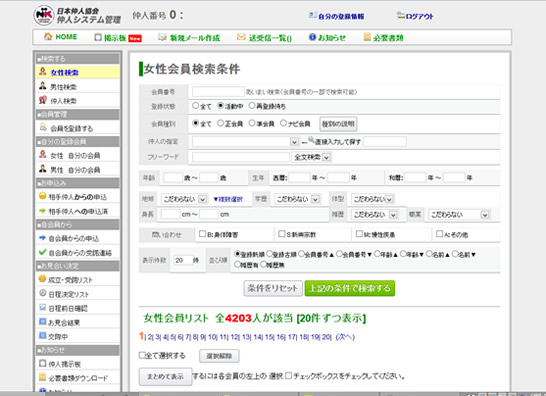Click the HOME house icon

tap(48, 36)
